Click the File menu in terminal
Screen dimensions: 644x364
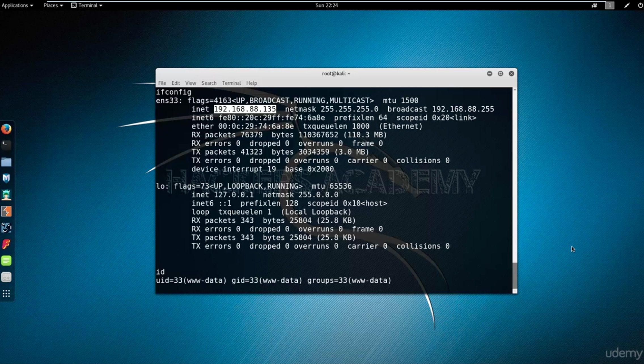coord(162,83)
